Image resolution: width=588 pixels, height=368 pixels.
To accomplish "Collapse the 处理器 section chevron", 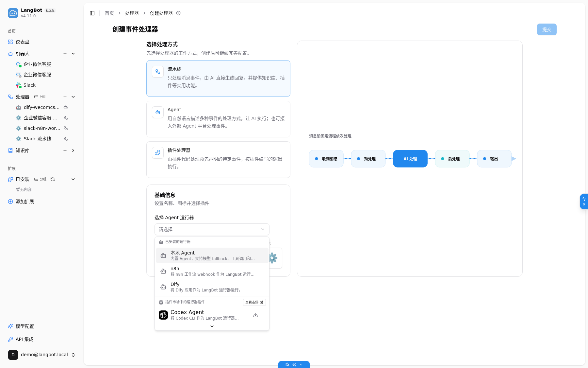I will tap(73, 97).
